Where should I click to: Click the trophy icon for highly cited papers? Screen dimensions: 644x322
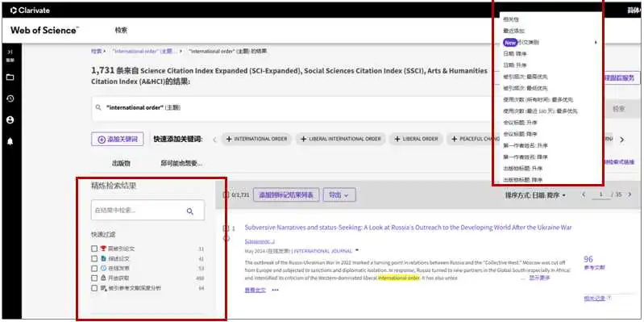pyautogui.click(x=103, y=249)
